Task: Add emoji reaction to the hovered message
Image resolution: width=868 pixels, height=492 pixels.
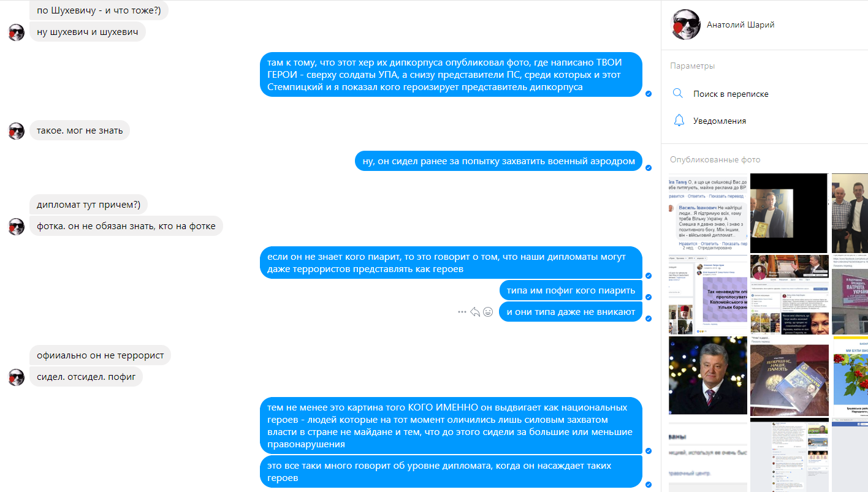Action: pos(488,312)
